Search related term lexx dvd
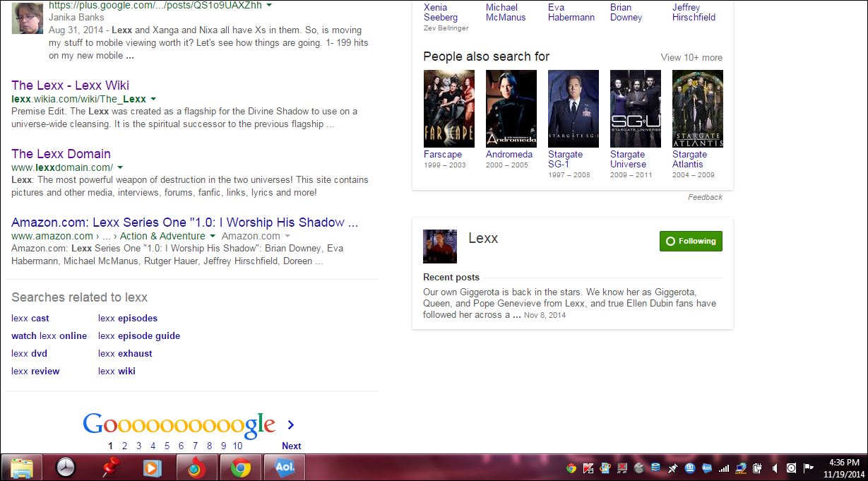 pos(29,353)
